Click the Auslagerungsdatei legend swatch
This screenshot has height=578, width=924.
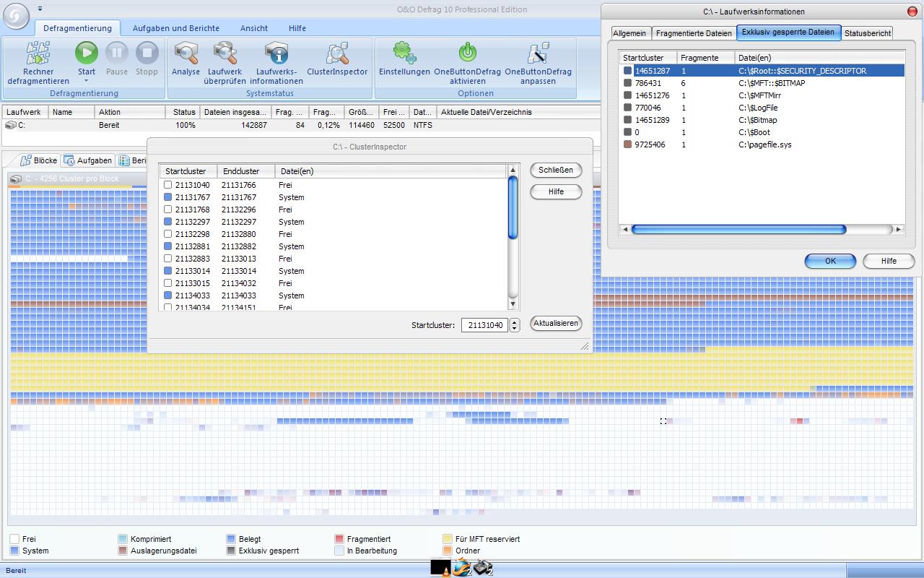coord(123,551)
